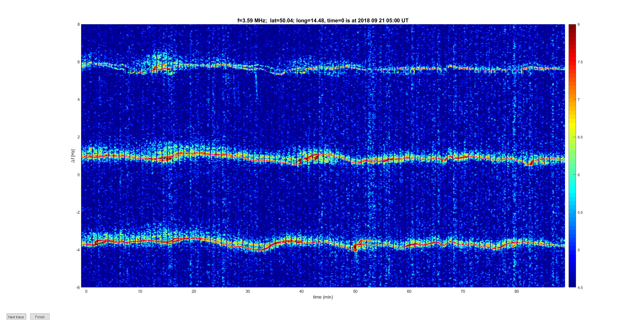Click x-axis tick label 20

tap(194, 291)
